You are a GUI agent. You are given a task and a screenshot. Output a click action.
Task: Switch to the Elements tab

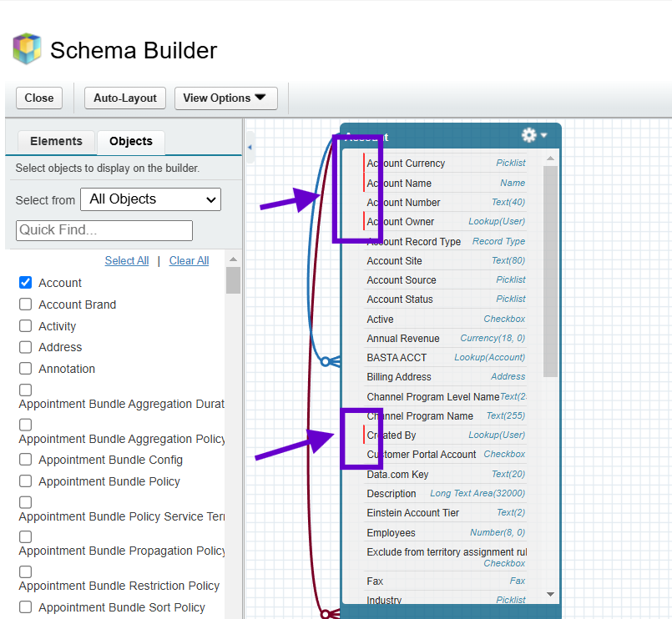click(x=56, y=141)
